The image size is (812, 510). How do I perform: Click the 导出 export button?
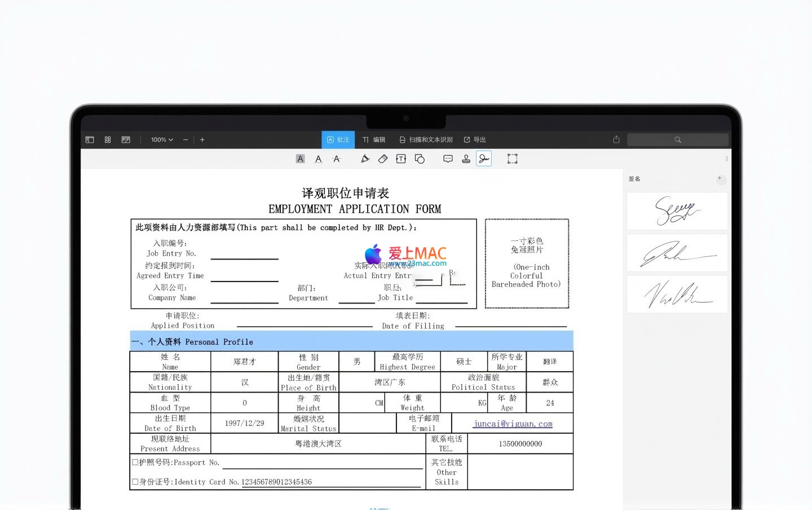(x=475, y=140)
